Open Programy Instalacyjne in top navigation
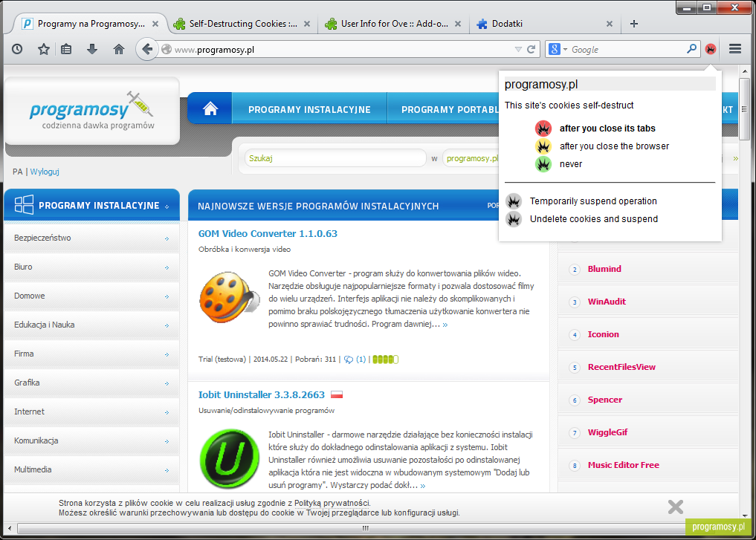This screenshot has height=540, width=756. [x=309, y=109]
